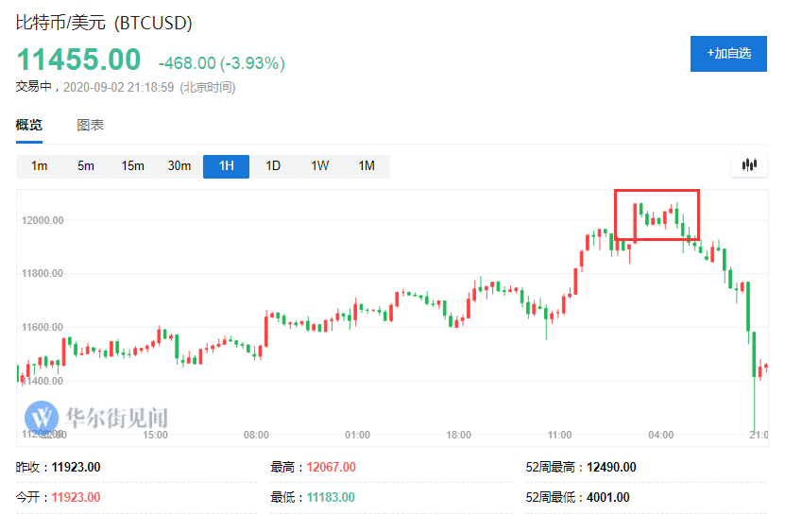Click the 11600.00 price axis label
Image resolution: width=785 pixels, height=532 pixels.
[x=43, y=327]
